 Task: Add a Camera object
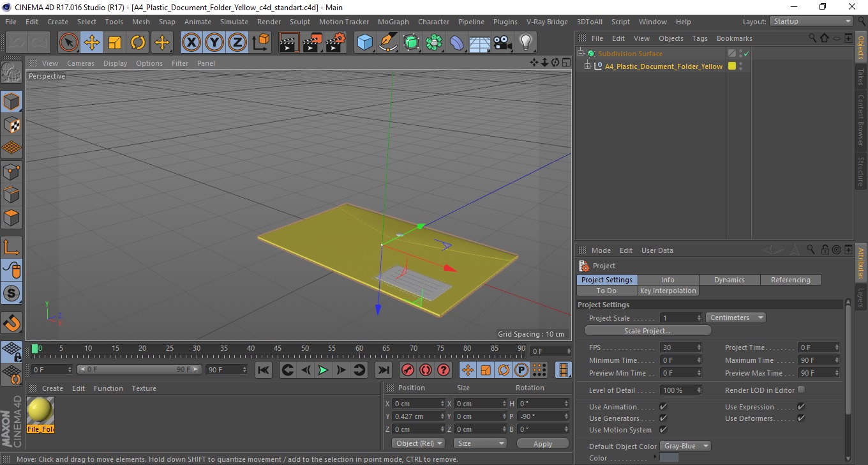(x=503, y=43)
